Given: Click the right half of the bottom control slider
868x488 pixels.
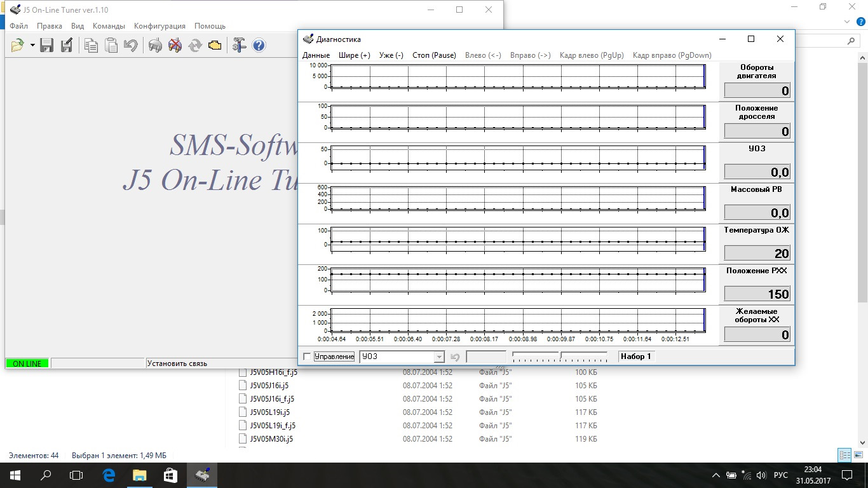Looking at the screenshot, I should coord(584,356).
